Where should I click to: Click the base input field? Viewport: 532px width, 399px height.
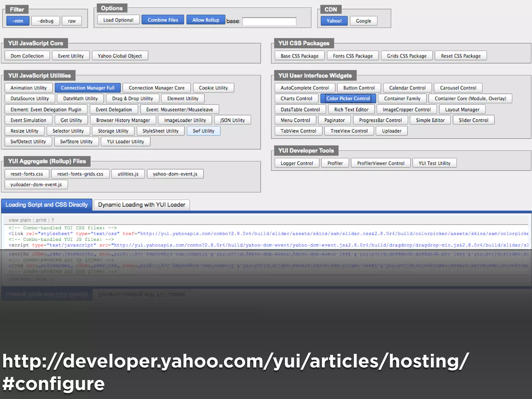point(269,21)
